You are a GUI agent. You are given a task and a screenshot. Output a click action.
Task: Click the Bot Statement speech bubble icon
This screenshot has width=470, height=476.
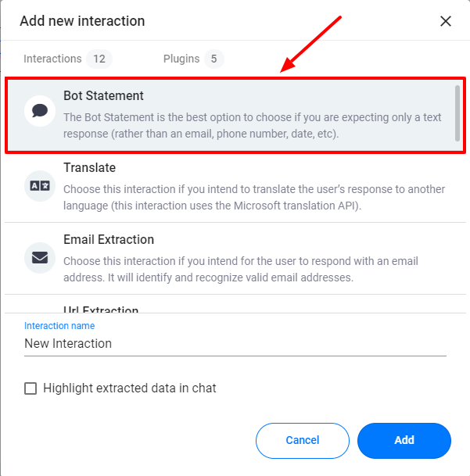[x=39, y=111]
